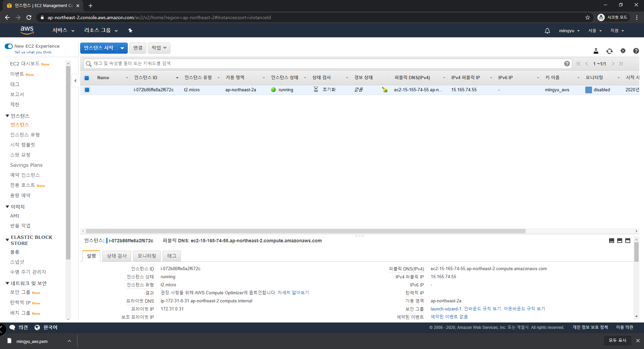
Task: Click the language globe icon
Action: pyautogui.click(x=37, y=328)
